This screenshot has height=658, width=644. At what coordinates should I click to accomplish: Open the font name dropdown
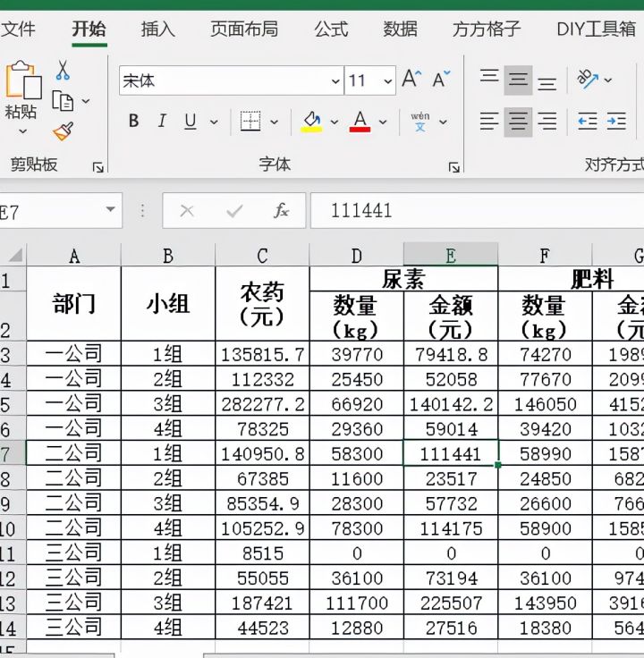click(x=335, y=80)
